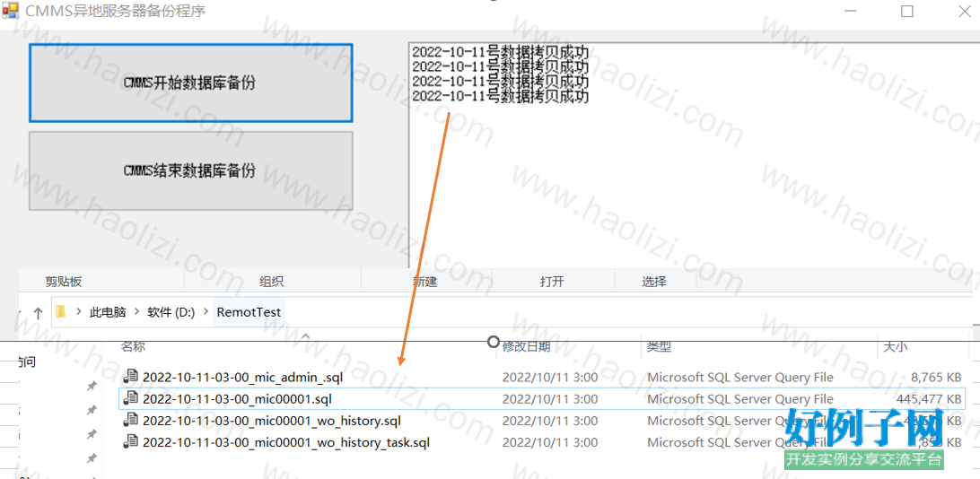
Task: Click the first pin icon in quick access
Action: 92,387
